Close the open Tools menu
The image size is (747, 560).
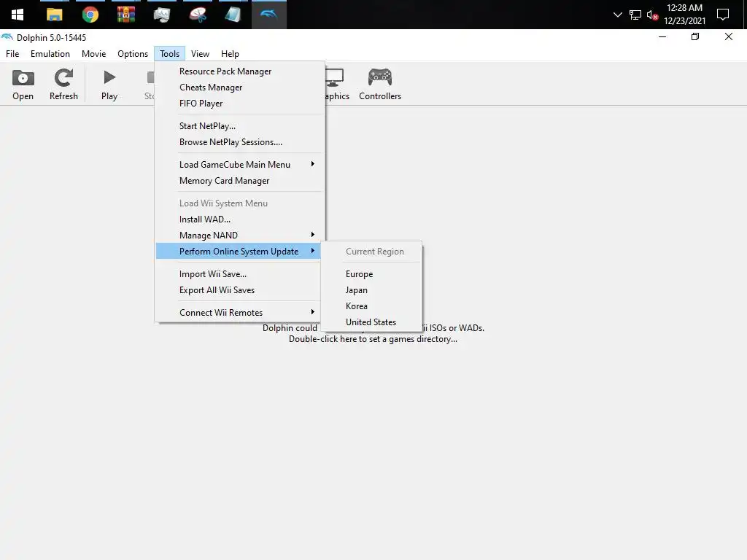click(169, 54)
